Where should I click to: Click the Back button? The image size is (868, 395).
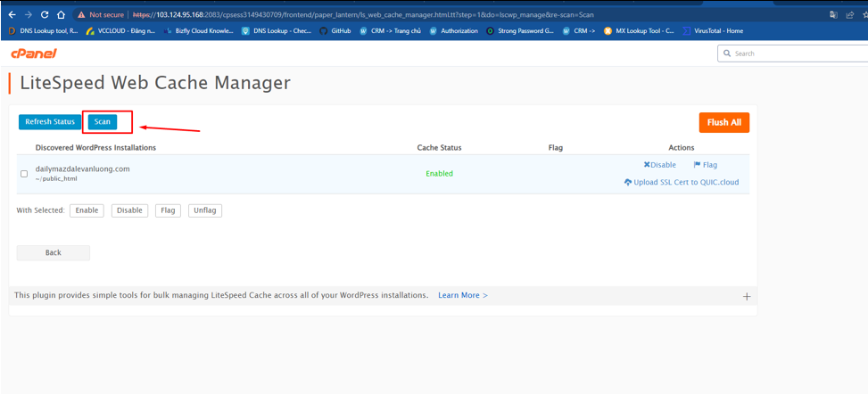click(x=54, y=252)
